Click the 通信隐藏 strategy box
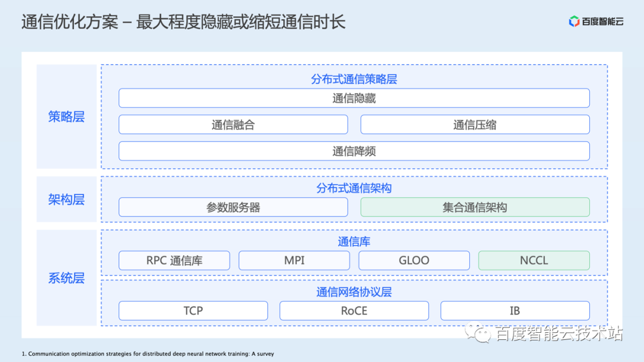The width and height of the screenshot is (644, 362). pos(354,98)
